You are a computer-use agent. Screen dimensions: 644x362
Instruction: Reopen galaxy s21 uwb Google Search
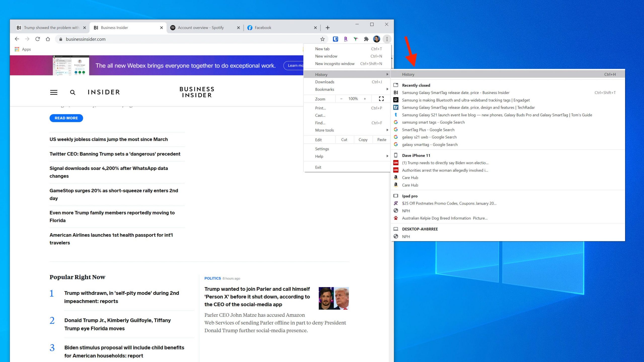click(x=508, y=137)
